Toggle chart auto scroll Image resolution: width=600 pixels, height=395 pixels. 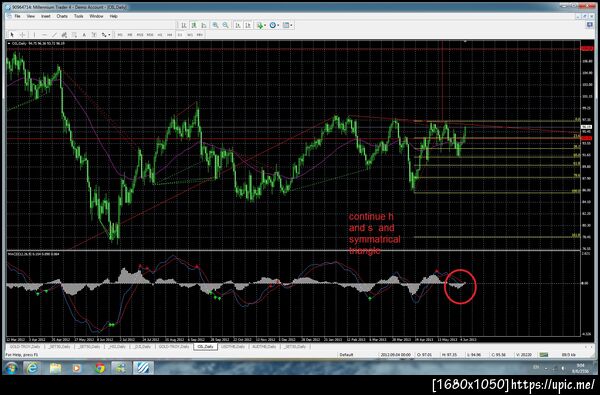coord(238,25)
